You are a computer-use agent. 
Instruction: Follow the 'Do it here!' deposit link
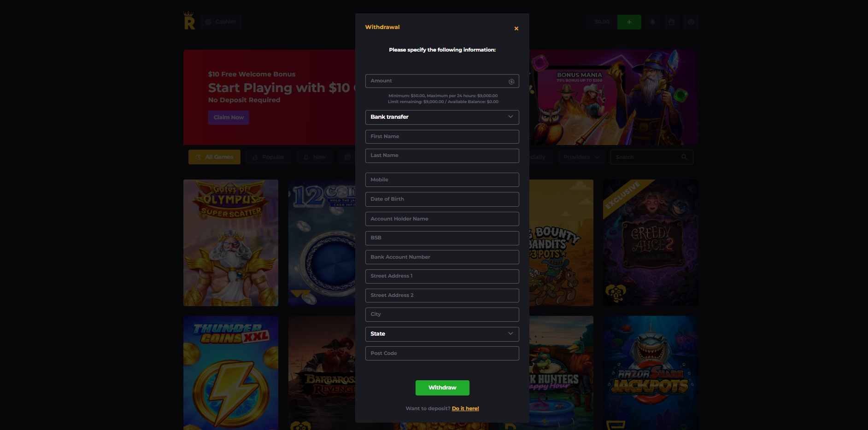coord(465,408)
